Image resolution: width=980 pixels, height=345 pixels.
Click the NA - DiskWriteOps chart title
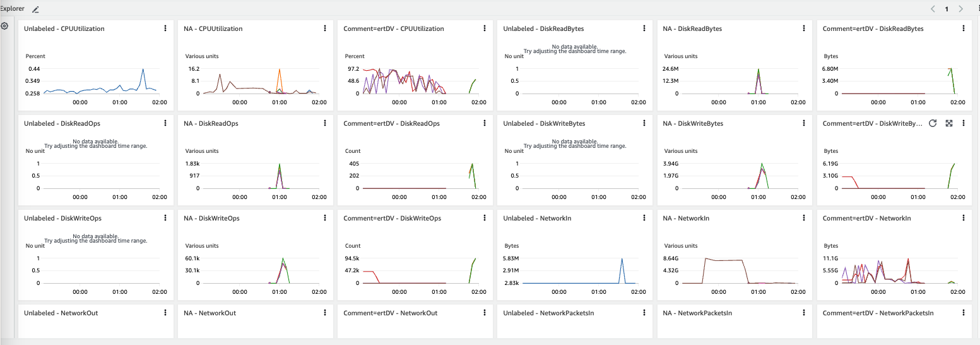[x=212, y=218]
